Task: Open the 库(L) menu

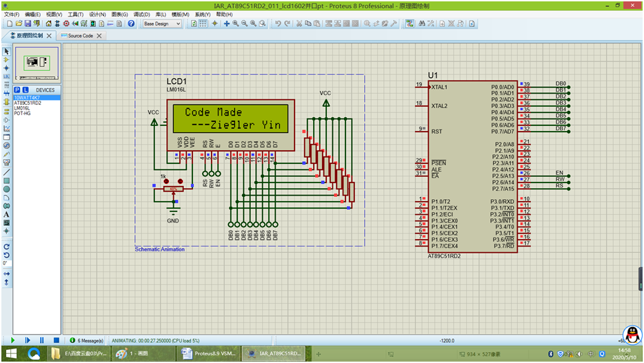Action: (161, 14)
